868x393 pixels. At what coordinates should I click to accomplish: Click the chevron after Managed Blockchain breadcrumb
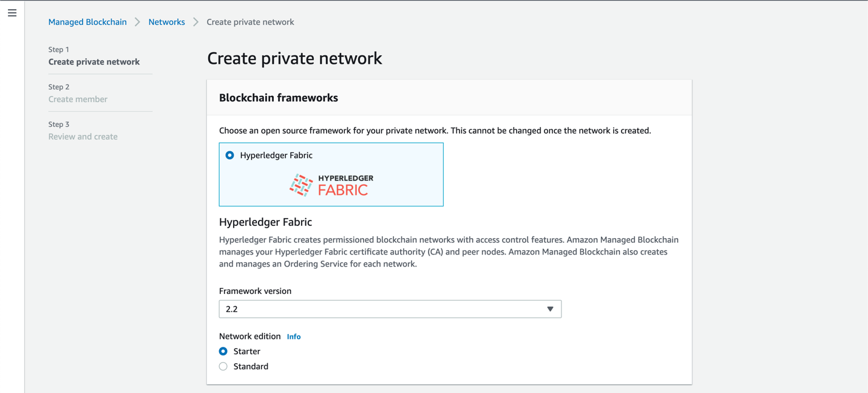click(x=138, y=22)
